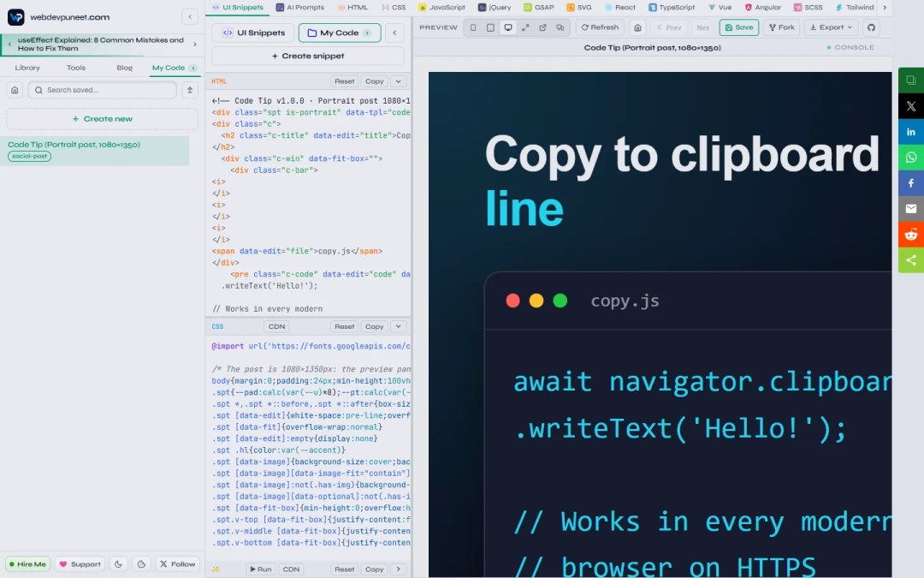Switch to the Tools sidebar tab
924x578 pixels.
pos(76,68)
